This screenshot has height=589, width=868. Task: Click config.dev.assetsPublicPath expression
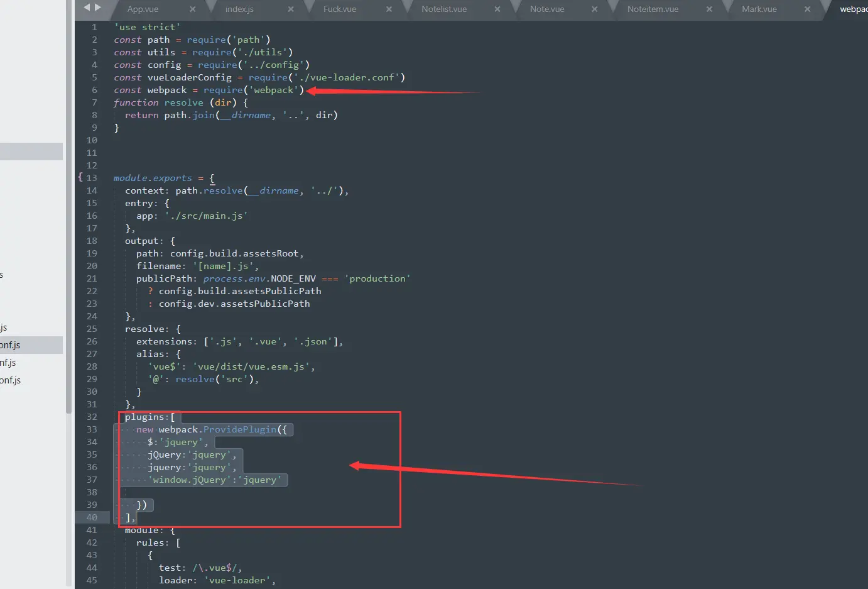point(234,304)
